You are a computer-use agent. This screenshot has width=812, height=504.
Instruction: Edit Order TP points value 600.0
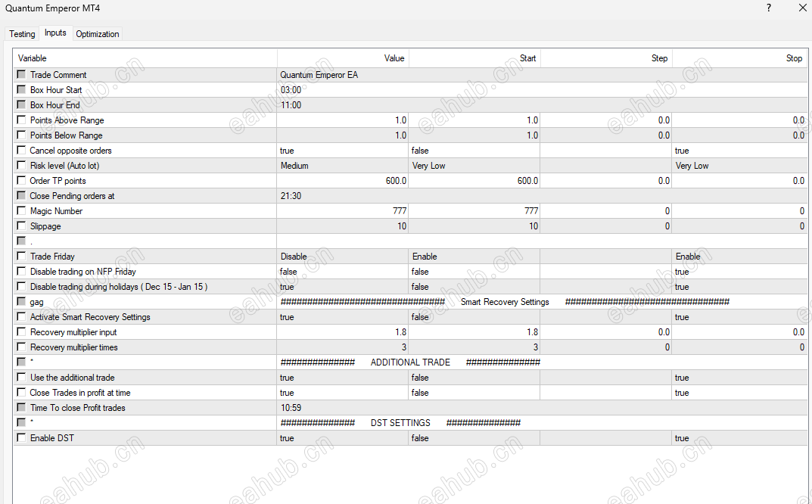343,181
